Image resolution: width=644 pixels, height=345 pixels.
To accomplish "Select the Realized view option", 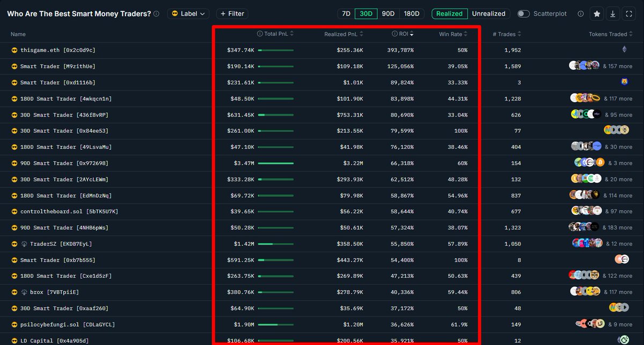I will click(450, 14).
